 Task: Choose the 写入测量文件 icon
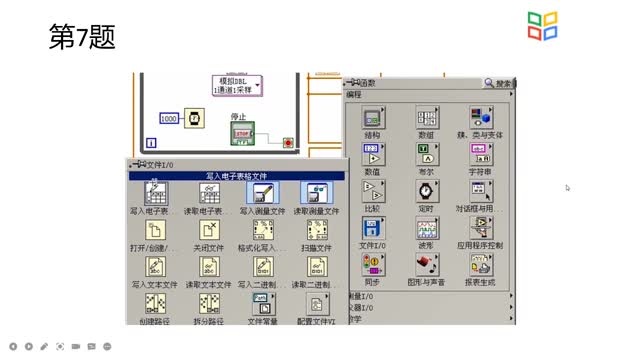point(263,193)
